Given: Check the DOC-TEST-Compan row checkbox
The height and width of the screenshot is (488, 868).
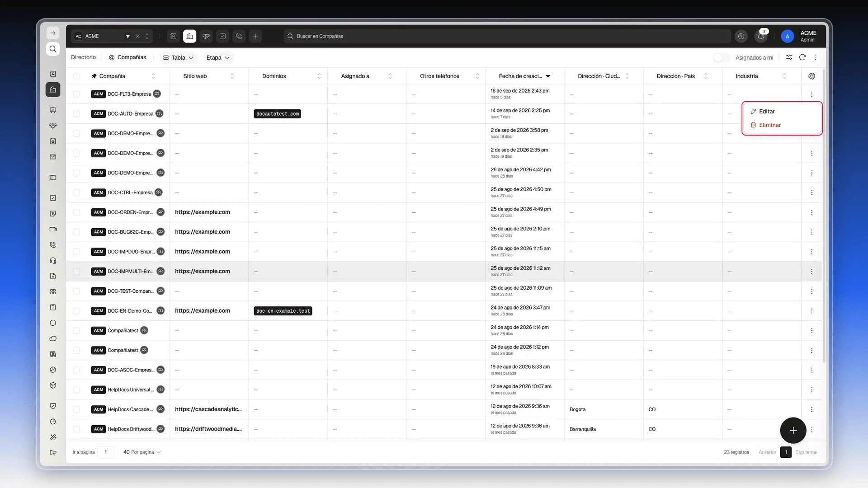Looking at the screenshot, I should point(76,291).
